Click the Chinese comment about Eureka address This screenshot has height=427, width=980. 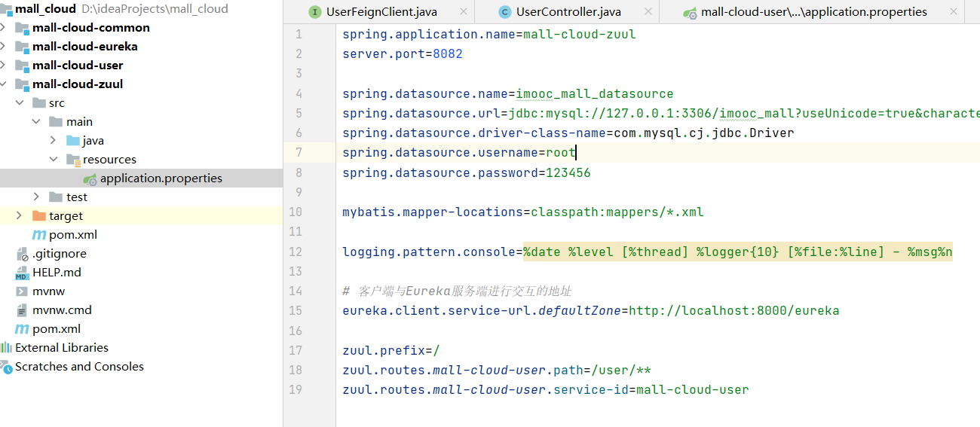[x=457, y=291]
